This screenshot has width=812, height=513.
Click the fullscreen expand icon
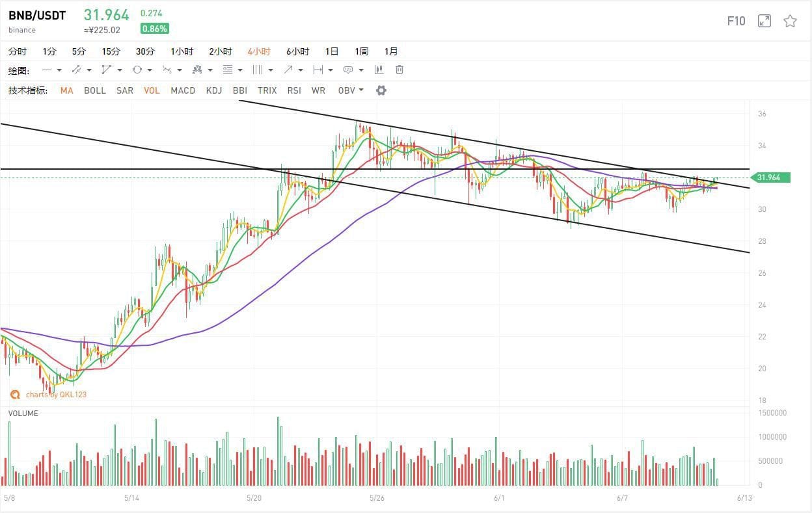pos(764,20)
